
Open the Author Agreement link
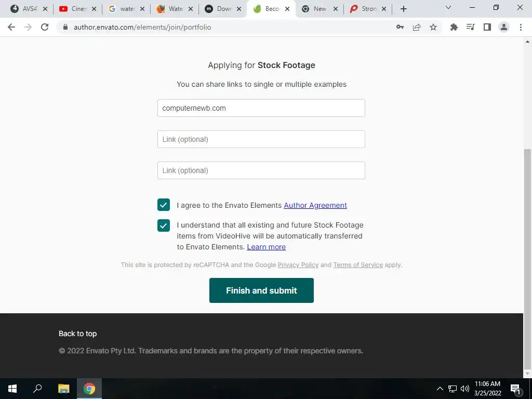315,205
